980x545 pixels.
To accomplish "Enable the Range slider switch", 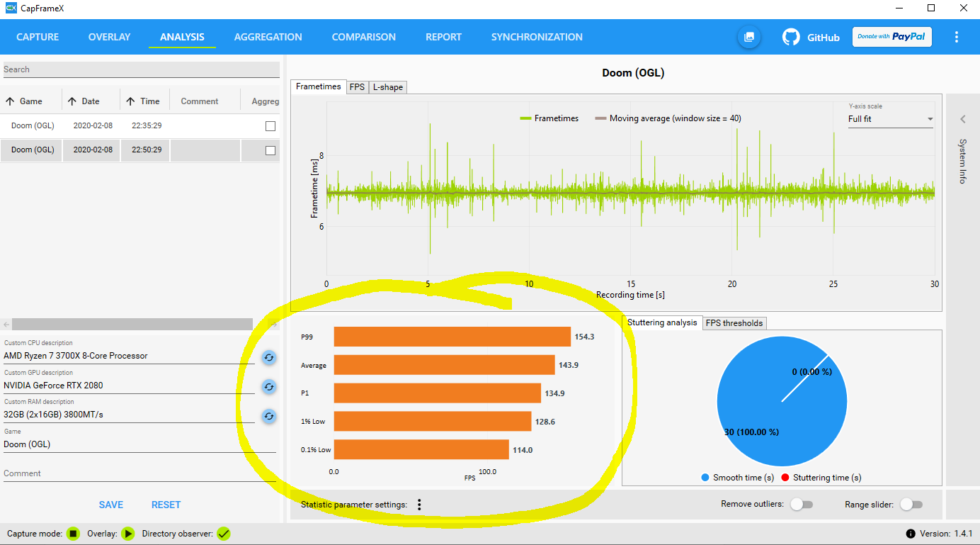I will click(x=911, y=505).
